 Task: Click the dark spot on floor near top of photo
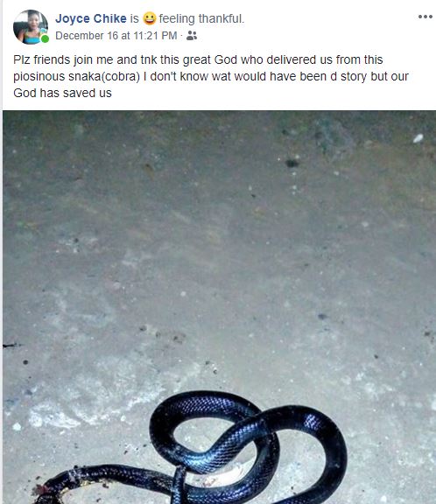coord(292,164)
